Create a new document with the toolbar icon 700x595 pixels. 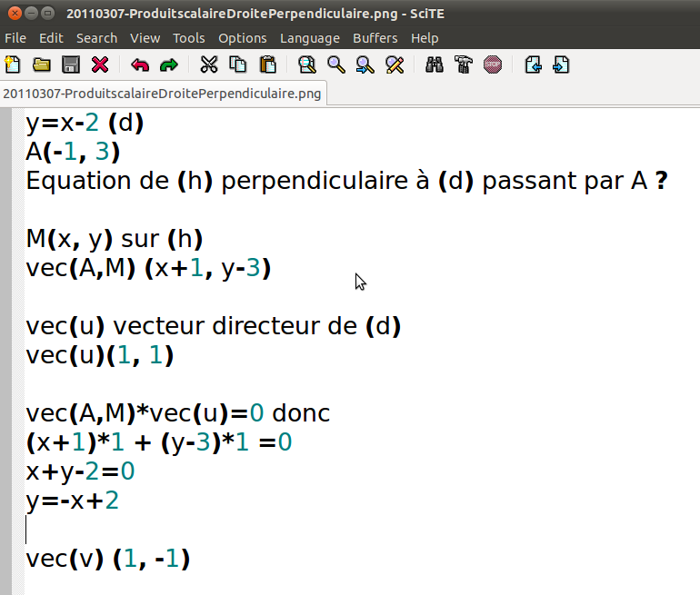[x=13, y=64]
